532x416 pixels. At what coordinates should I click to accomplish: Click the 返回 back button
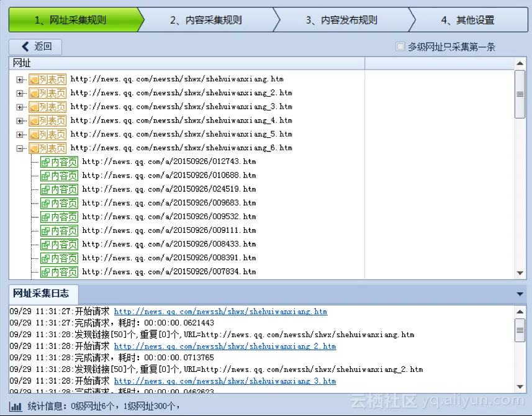tap(35, 47)
